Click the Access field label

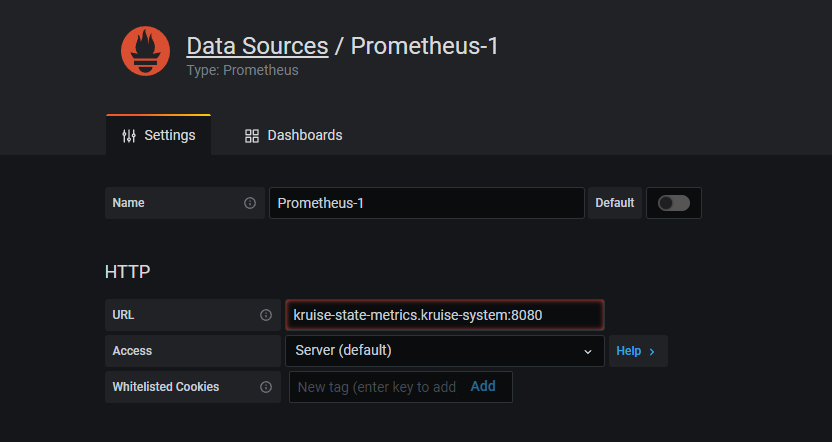[x=132, y=351]
